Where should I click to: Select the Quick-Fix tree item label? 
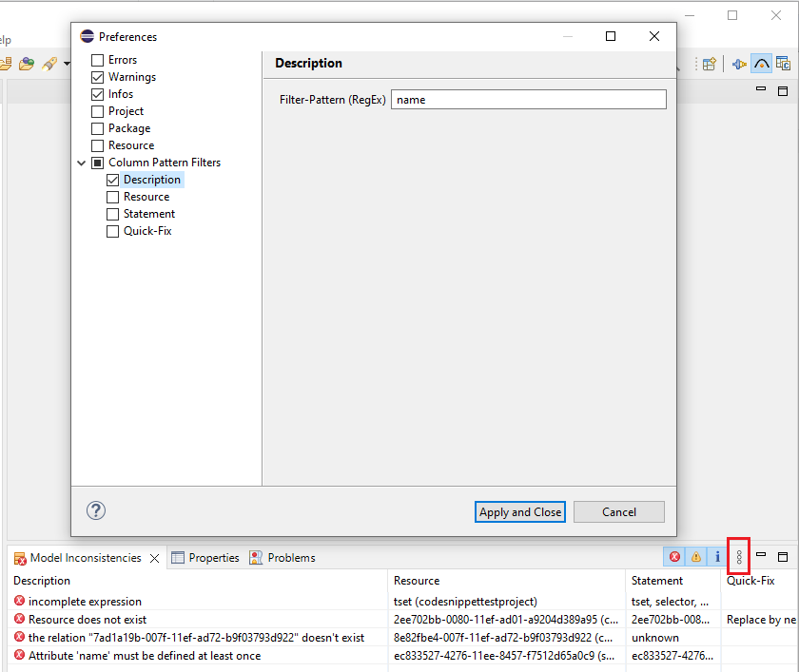(x=147, y=231)
